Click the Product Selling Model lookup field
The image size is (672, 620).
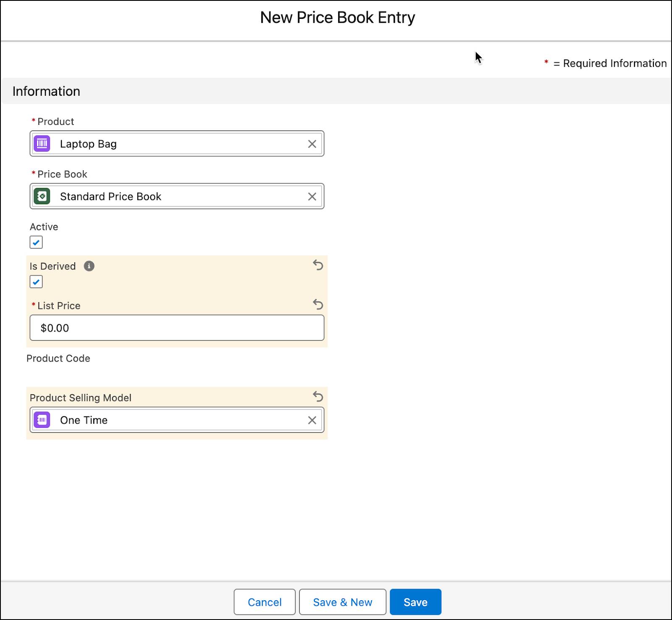(x=177, y=420)
